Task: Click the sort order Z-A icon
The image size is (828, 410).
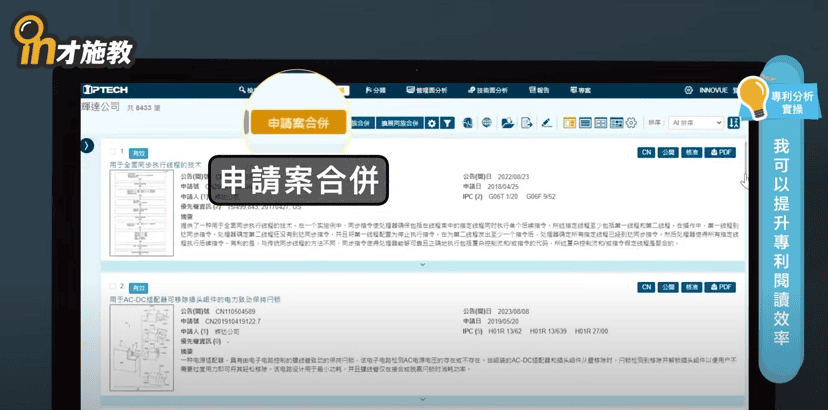Action: (734, 123)
